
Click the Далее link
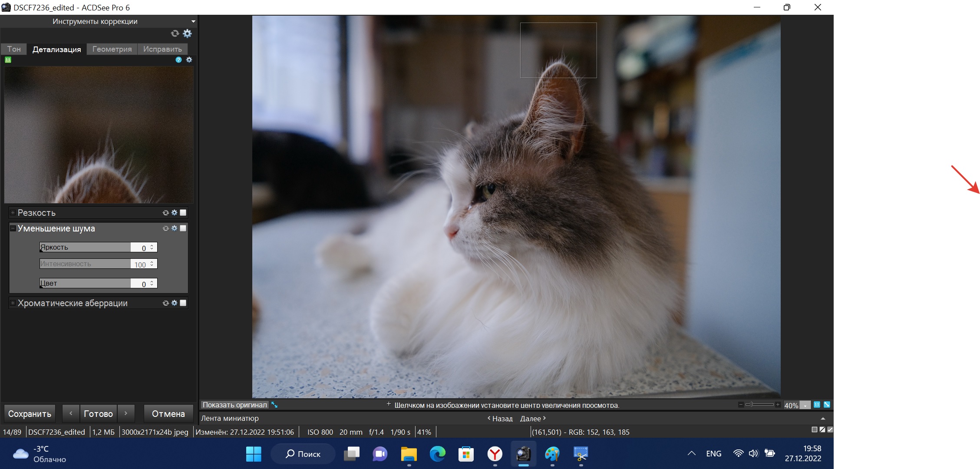coord(533,419)
